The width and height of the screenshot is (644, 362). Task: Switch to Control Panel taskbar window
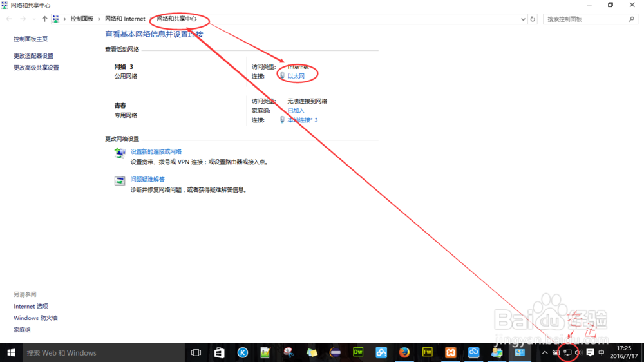tap(520, 352)
